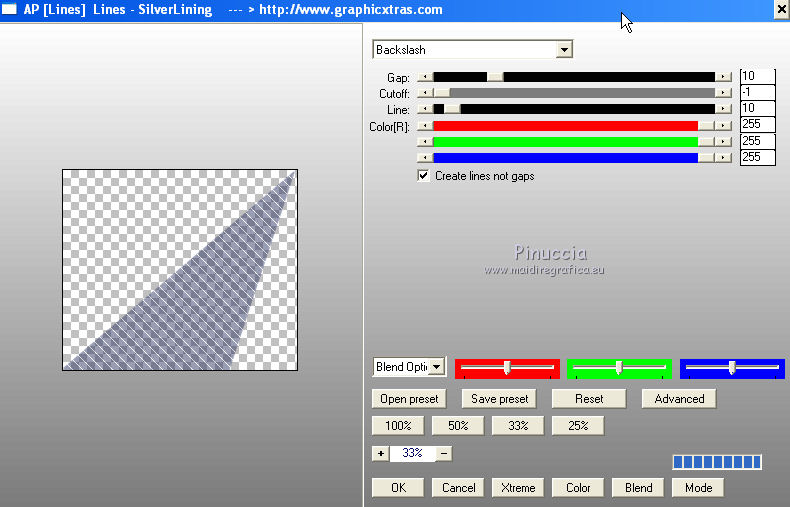Open the Backslash line type dropdown
790x507 pixels.
pyautogui.click(x=564, y=50)
